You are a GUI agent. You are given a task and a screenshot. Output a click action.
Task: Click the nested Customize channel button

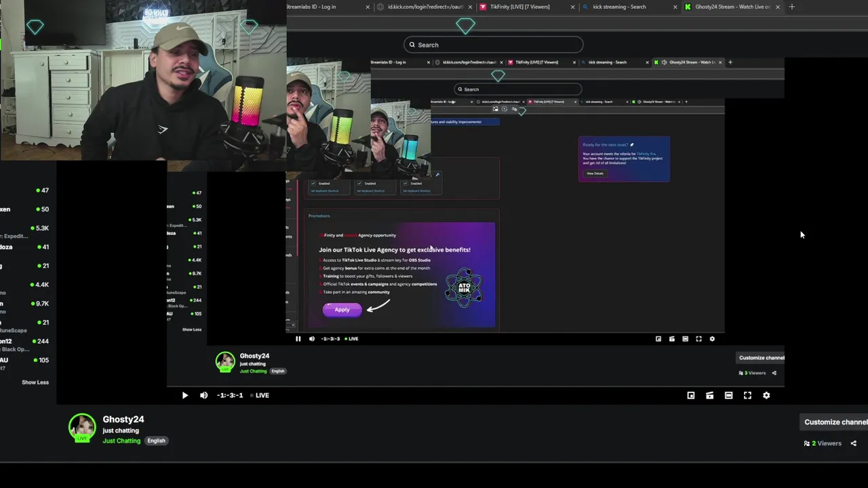761,358
